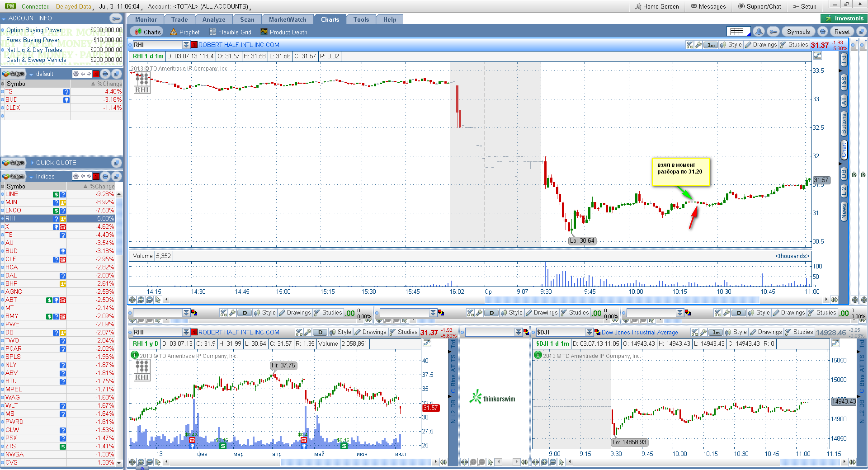This screenshot has width=868, height=470.
Task: Toggle the Chart sidebar panel
Action: [x=844, y=150]
